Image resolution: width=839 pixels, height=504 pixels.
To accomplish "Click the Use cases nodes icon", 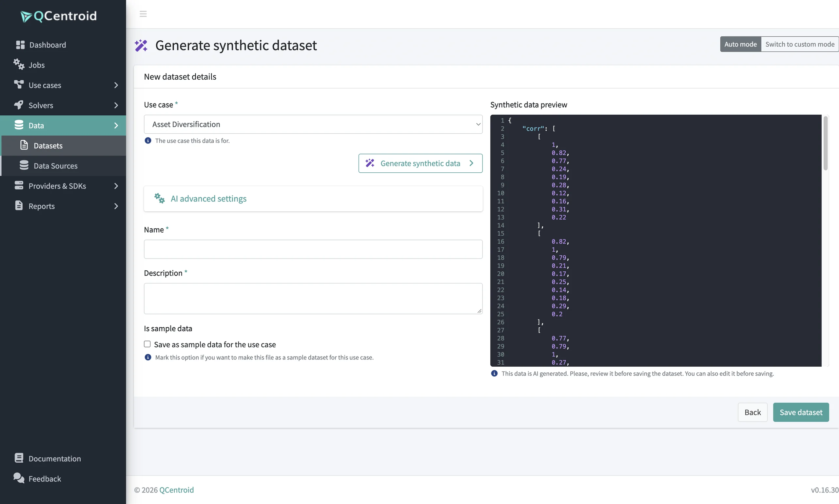I will (19, 84).
